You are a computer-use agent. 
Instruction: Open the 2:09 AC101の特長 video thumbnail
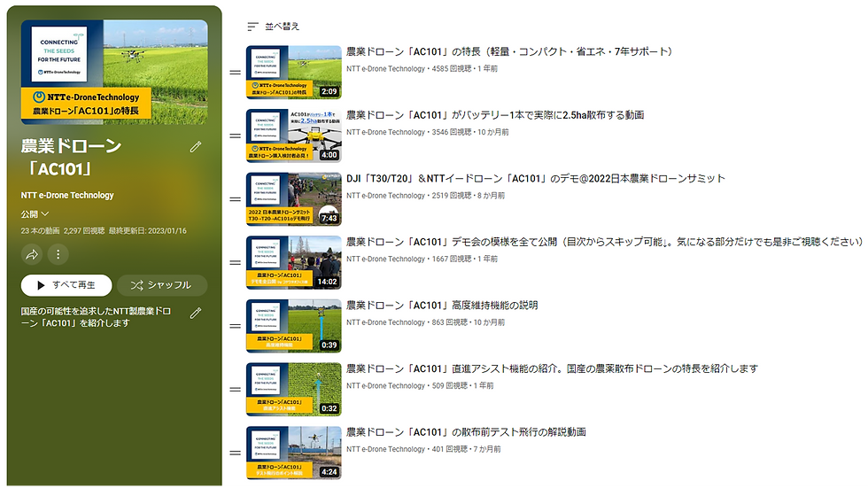coord(294,73)
